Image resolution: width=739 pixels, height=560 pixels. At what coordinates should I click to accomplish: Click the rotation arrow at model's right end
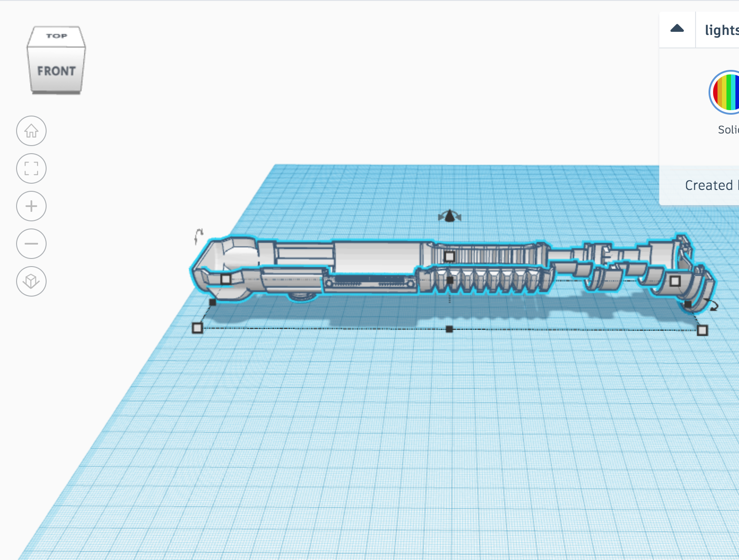712,305
